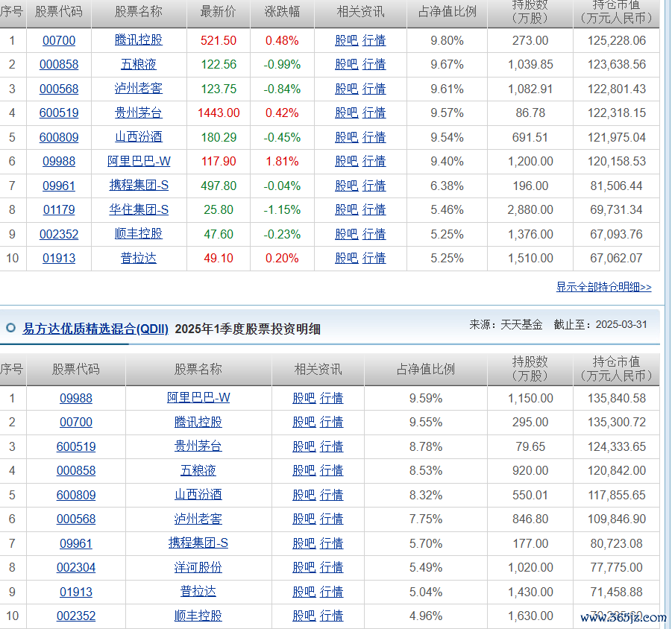Open the 易方达优质精选混合(QDII) fund link

[x=95, y=329]
